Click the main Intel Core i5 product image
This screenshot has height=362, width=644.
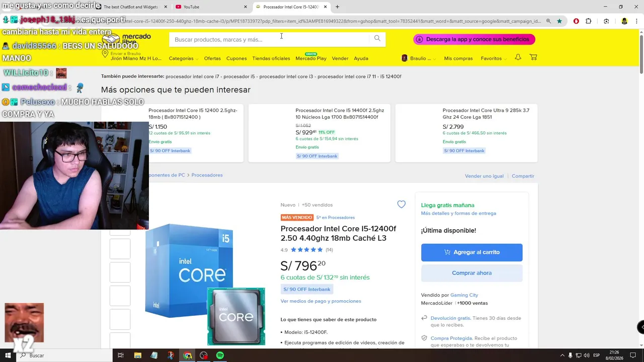[x=205, y=284]
